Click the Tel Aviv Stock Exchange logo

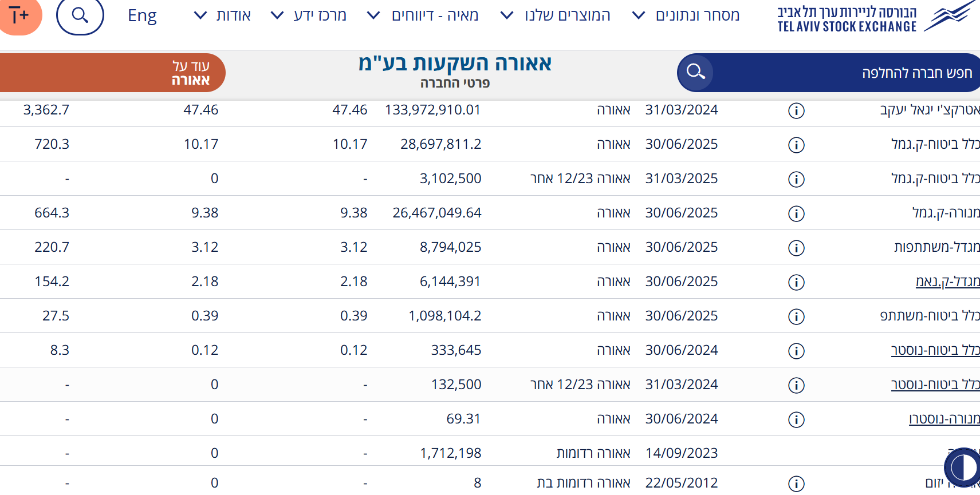[x=876, y=17]
